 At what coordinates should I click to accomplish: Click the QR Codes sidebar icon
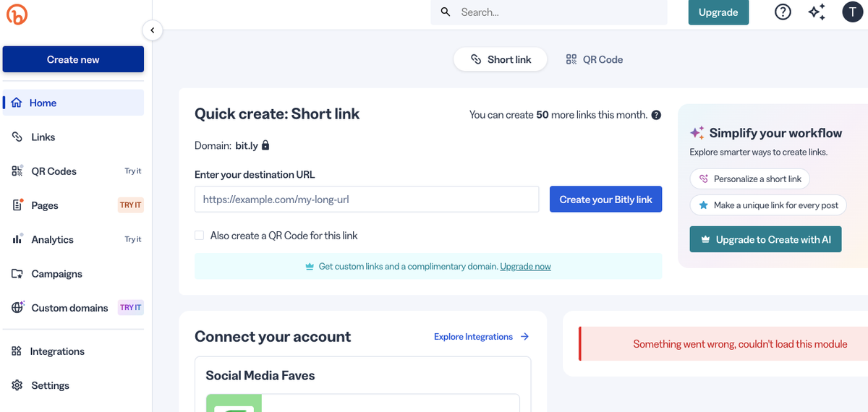coord(17,171)
